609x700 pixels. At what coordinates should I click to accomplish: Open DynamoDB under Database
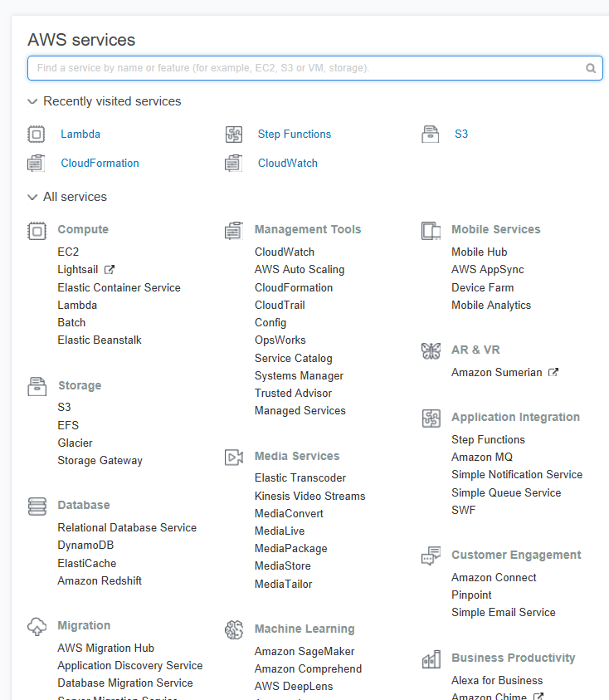[x=85, y=545]
